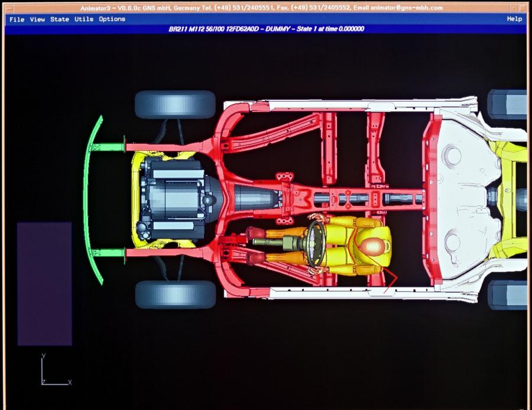Pick the upper front tyre

[175, 104]
